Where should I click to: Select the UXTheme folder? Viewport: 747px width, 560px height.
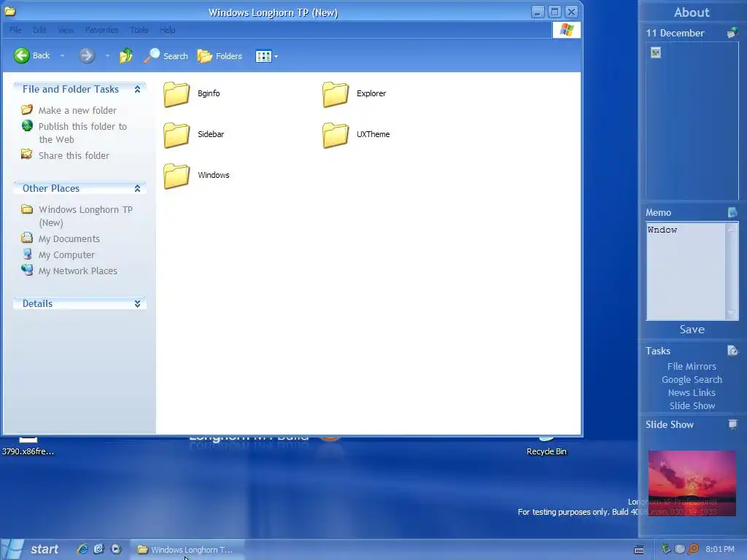(x=356, y=135)
